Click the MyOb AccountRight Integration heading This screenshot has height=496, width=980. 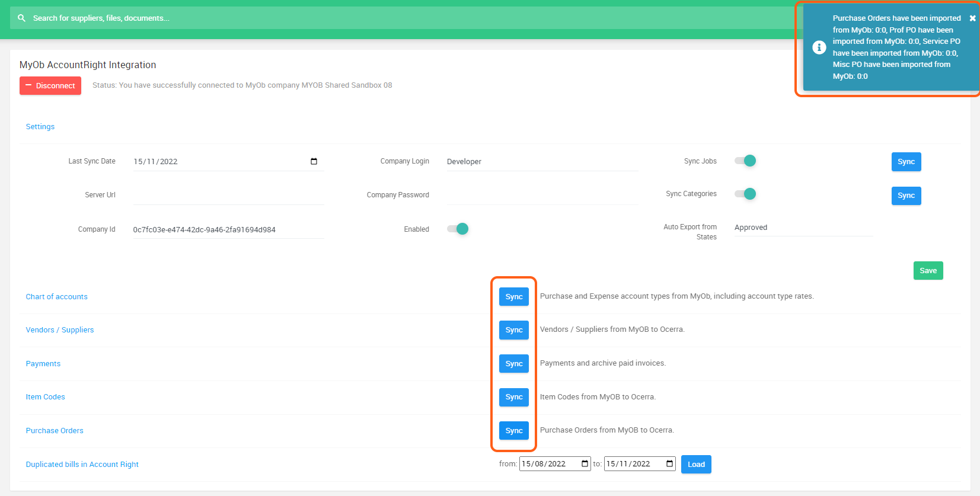[88, 65]
